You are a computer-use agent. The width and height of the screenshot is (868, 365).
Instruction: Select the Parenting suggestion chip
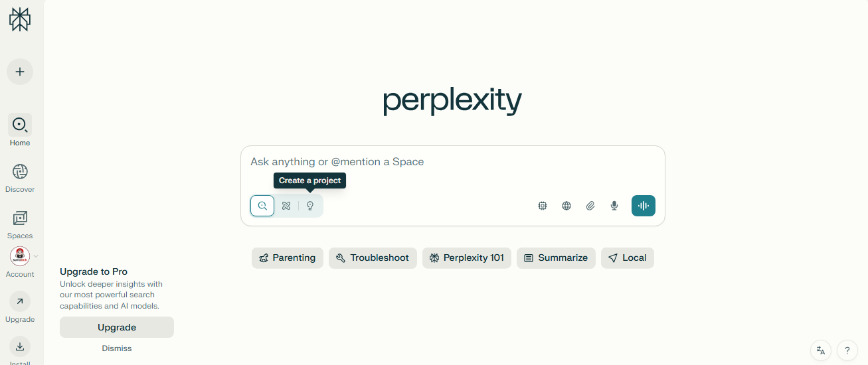click(288, 258)
